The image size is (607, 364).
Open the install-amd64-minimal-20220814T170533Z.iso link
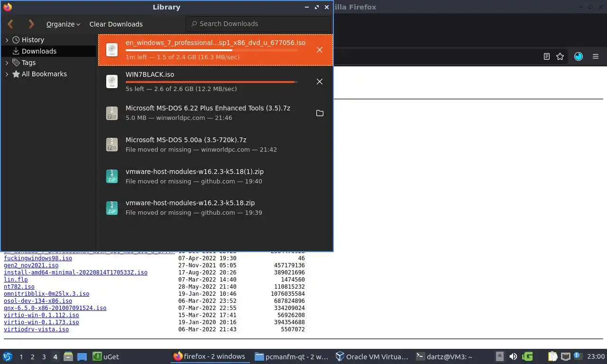pyautogui.click(x=75, y=273)
